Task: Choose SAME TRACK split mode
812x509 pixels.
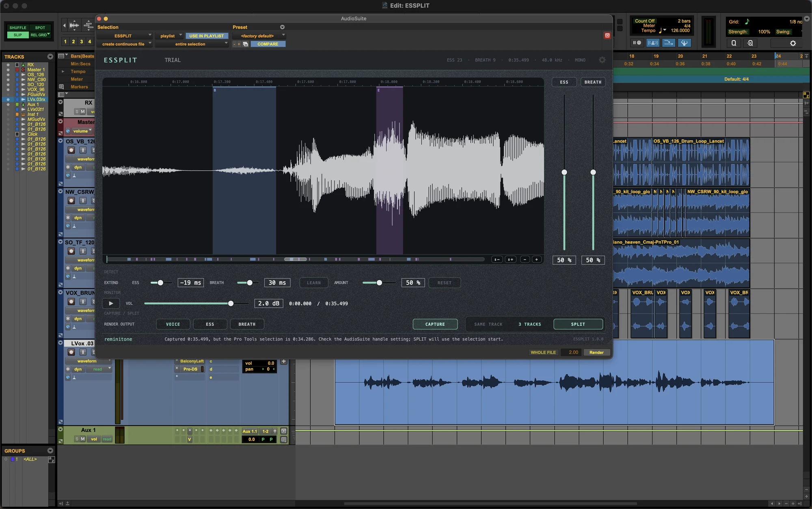Action: coord(488,324)
